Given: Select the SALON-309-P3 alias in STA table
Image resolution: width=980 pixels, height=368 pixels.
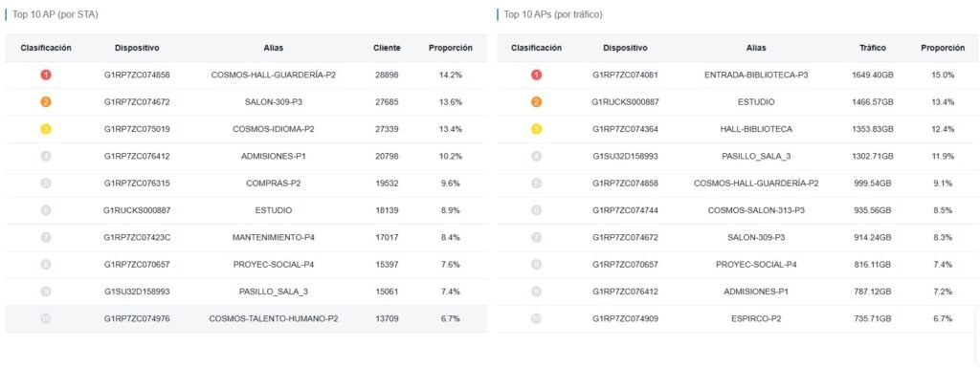Looking at the screenshot, I should (274, 102).
